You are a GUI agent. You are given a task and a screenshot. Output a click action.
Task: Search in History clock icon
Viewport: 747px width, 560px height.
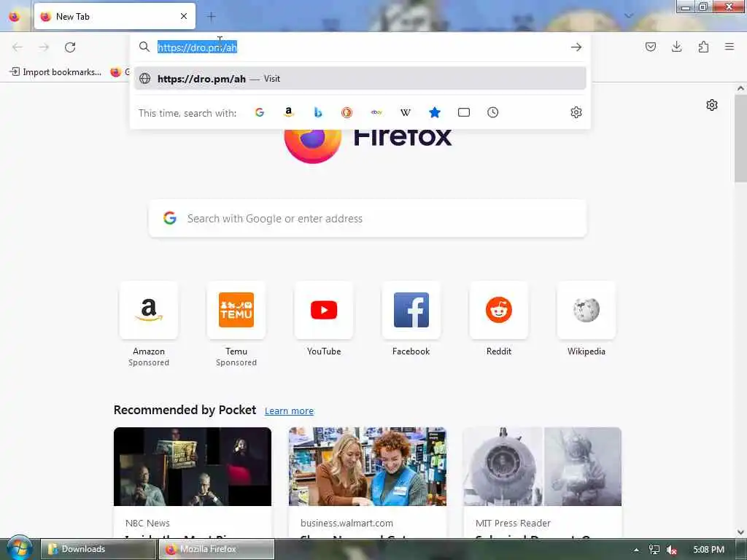click(x=492, y=112)
